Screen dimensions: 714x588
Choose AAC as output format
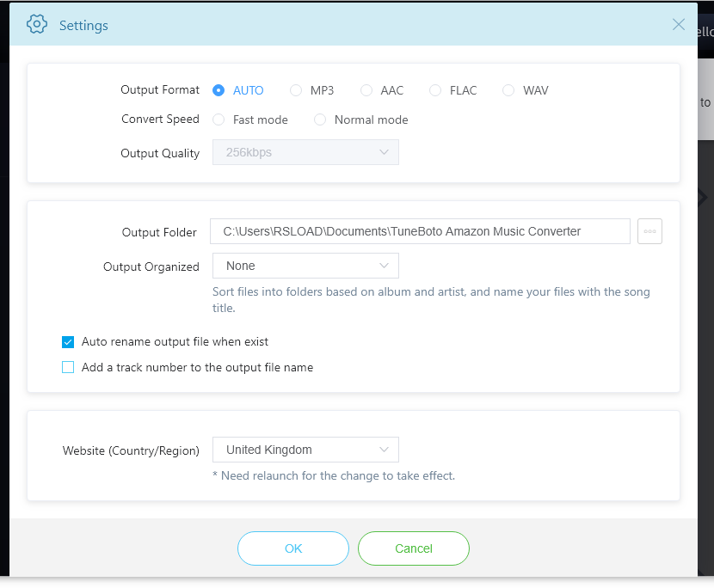click(x=366, y=90)
